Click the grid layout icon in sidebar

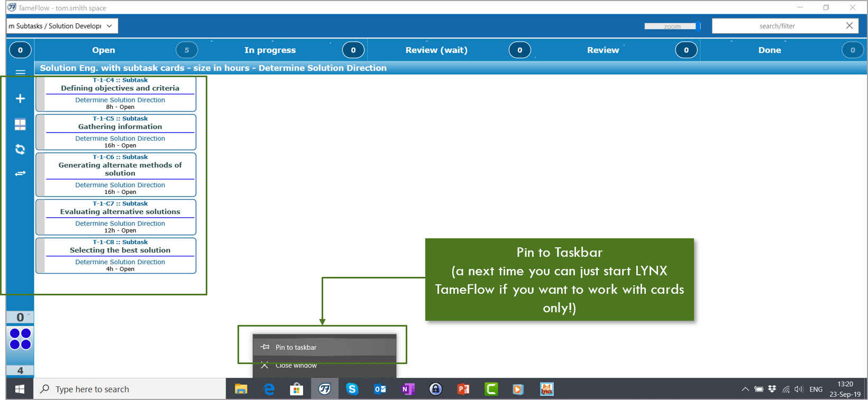(20, 124)
